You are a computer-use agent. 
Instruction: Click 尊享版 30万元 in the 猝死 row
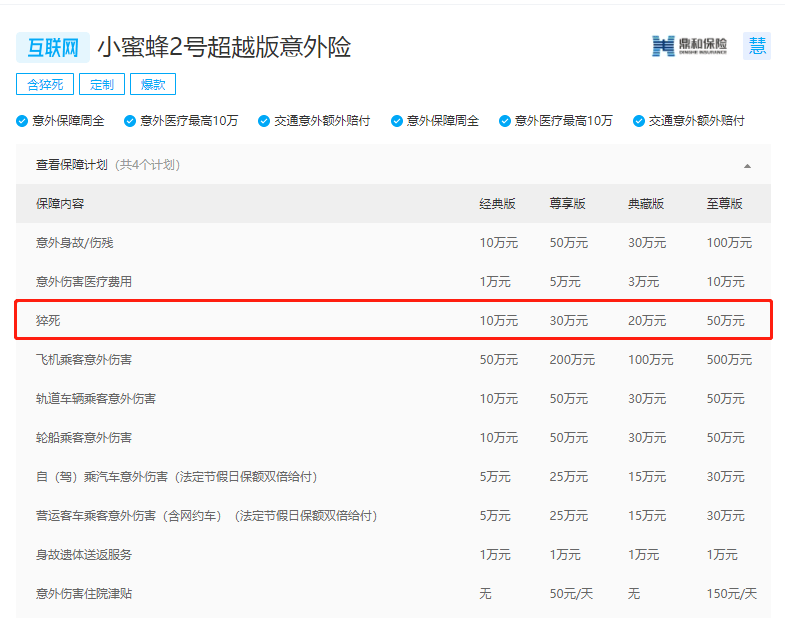pos(569,321)
